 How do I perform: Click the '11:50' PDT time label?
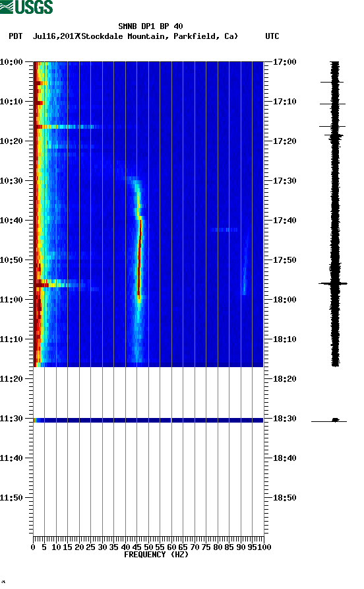(11, 498)
